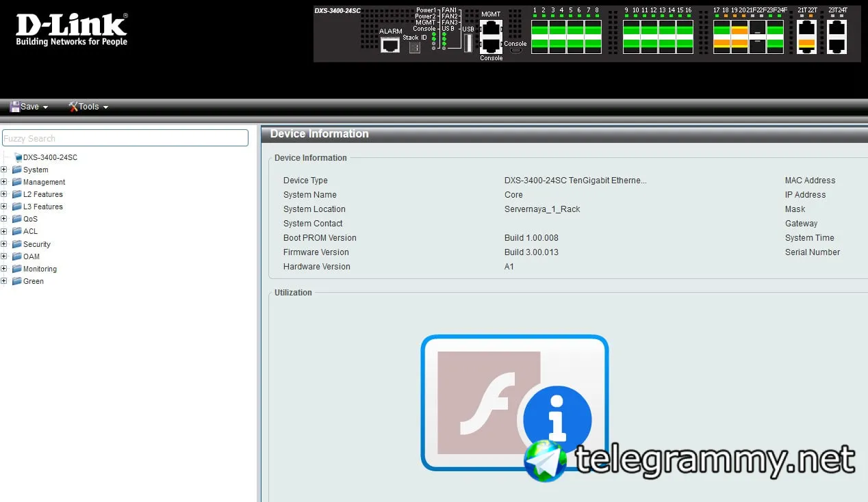Expand the L3 Features tree node
868x502 pixels.
[4, 207]
